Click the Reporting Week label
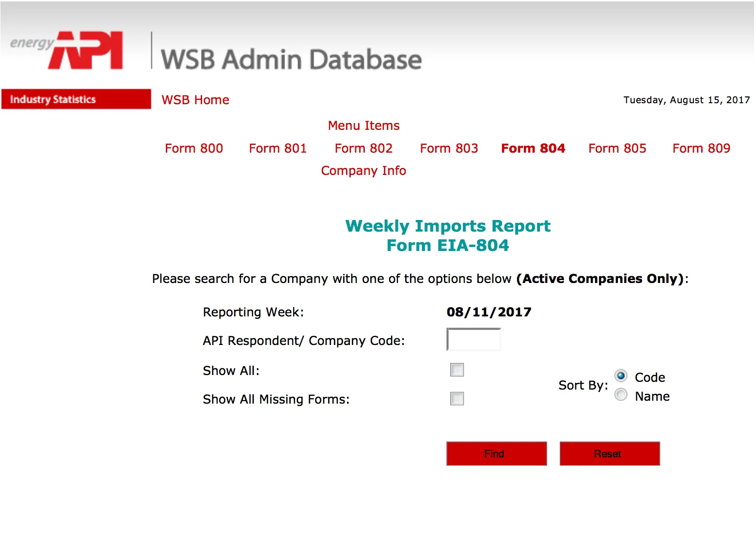The height and width of the screenshot is (533, 756). [x=253, y=312]
